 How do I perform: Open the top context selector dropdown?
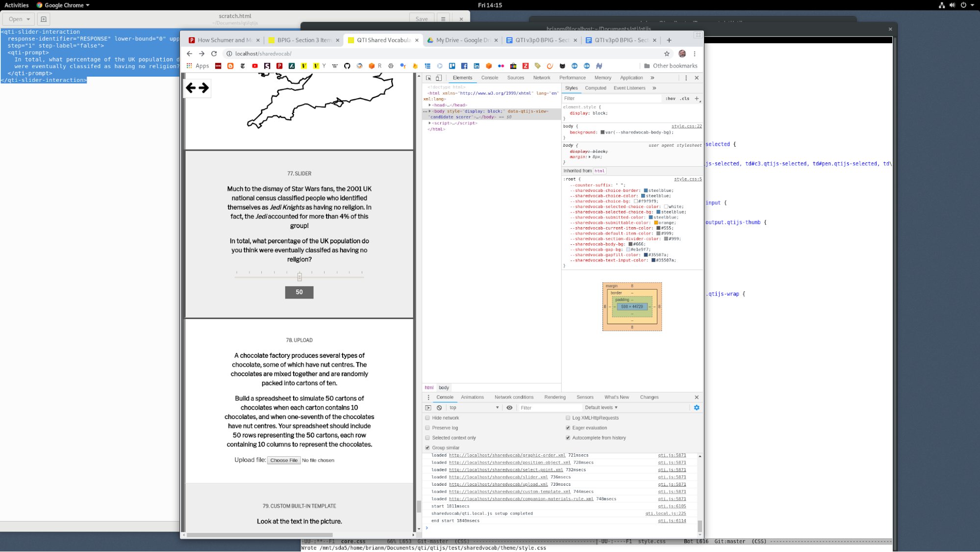pos(474,408)
